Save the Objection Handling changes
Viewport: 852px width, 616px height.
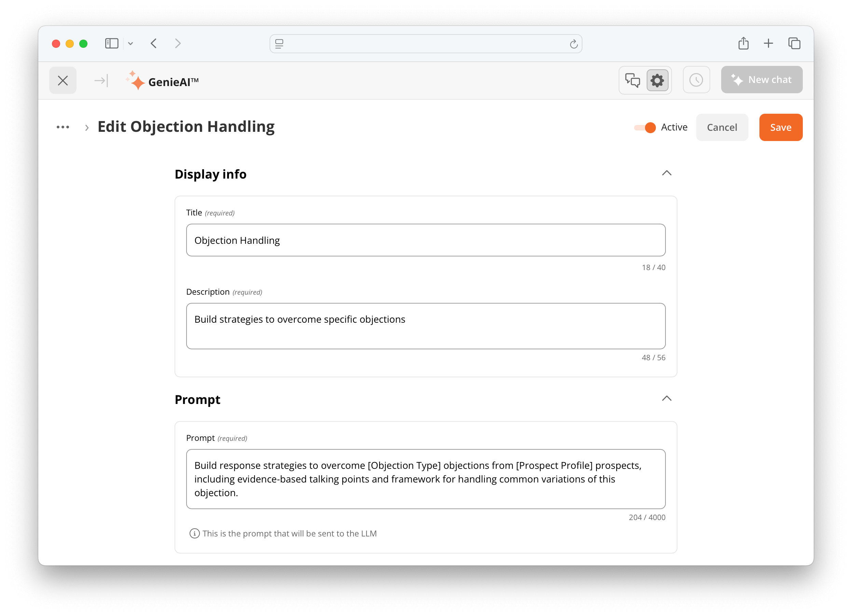(781, 127)
